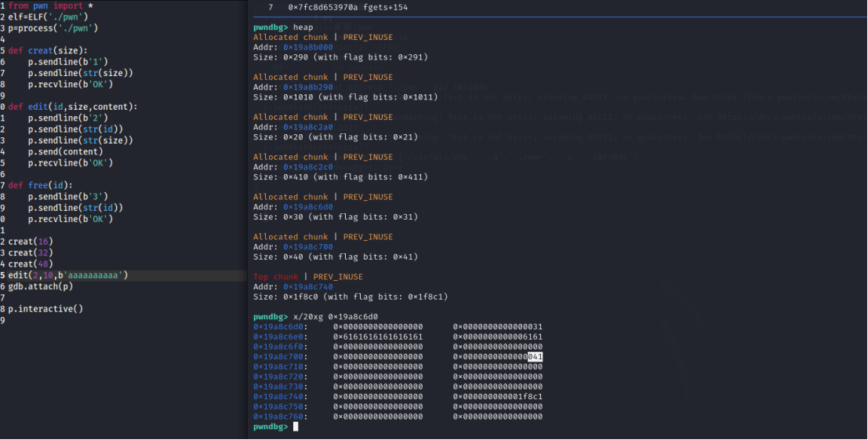Place cursor on the elf=ELF('./pwn') line
The height and width of the screenshot is (440, 868).
[48, 16]
